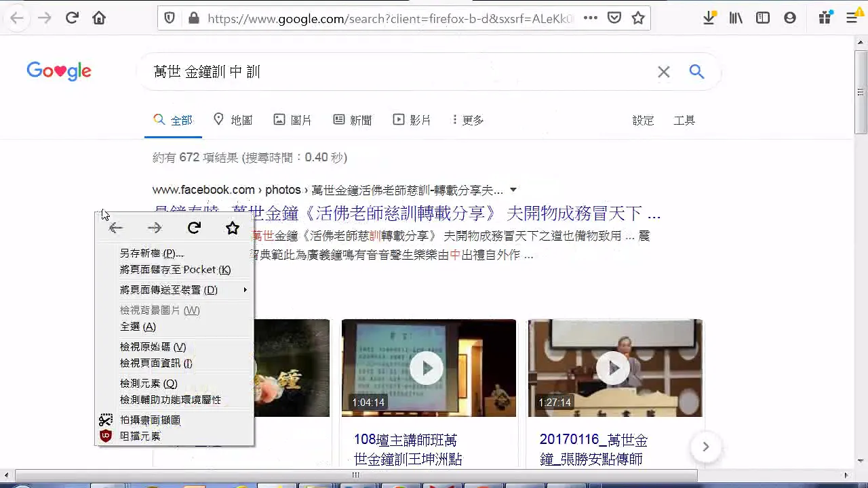
Task: Open the Google logo homepage link
Action: pyautogui.click(x=59, y=71)
